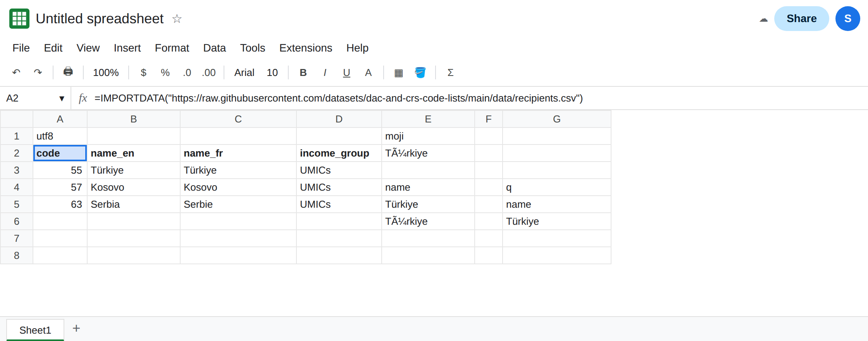868x341 pixels.
Task: Open the text color A tool
Action: tap(368, 72)
